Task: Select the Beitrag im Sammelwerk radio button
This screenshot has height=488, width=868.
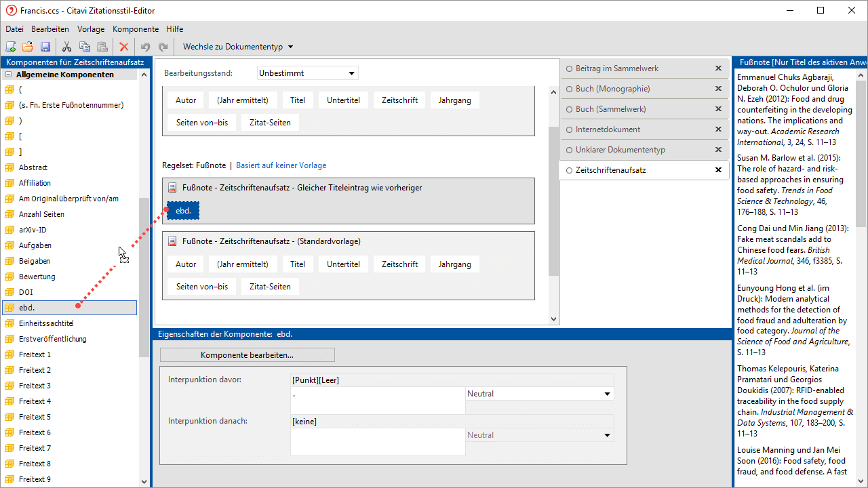Action: (570, 68)
